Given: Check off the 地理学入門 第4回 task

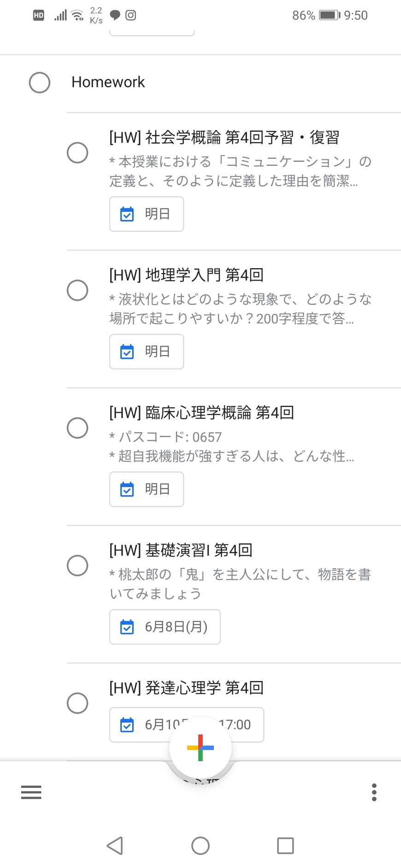Looking at the screenshot, I should pyautogui.click(x=77, y=290).
